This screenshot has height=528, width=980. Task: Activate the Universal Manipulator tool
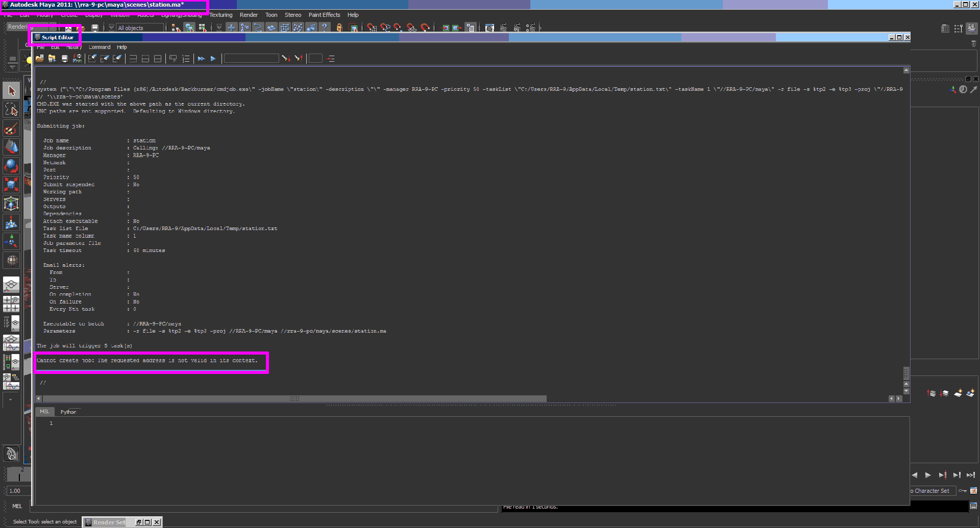coord(11,204)
